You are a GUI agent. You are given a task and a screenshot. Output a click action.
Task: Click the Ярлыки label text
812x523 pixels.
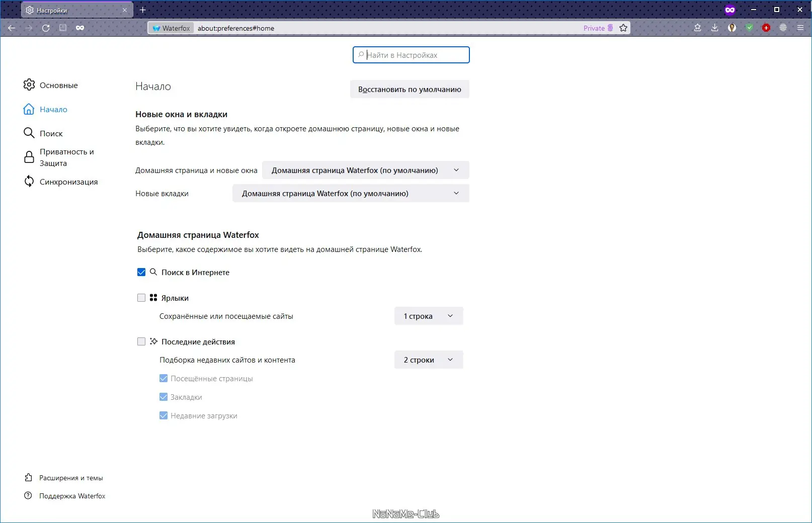[175, 298]
